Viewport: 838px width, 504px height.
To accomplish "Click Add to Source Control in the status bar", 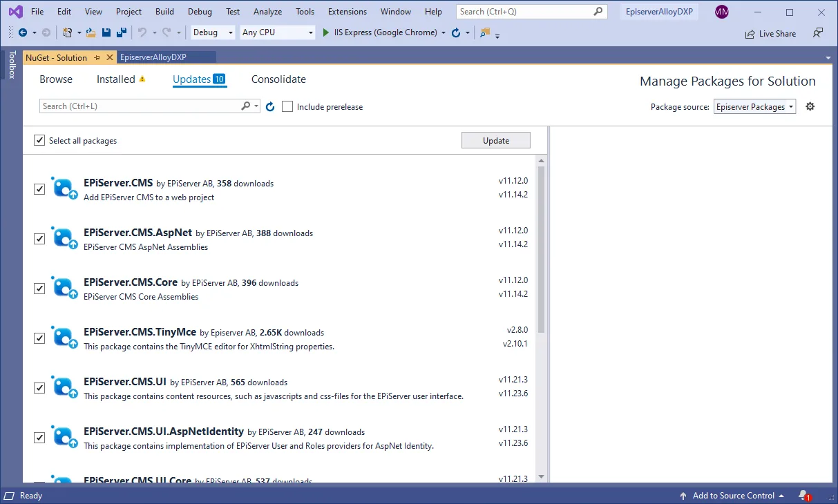I will coord(732,496).
